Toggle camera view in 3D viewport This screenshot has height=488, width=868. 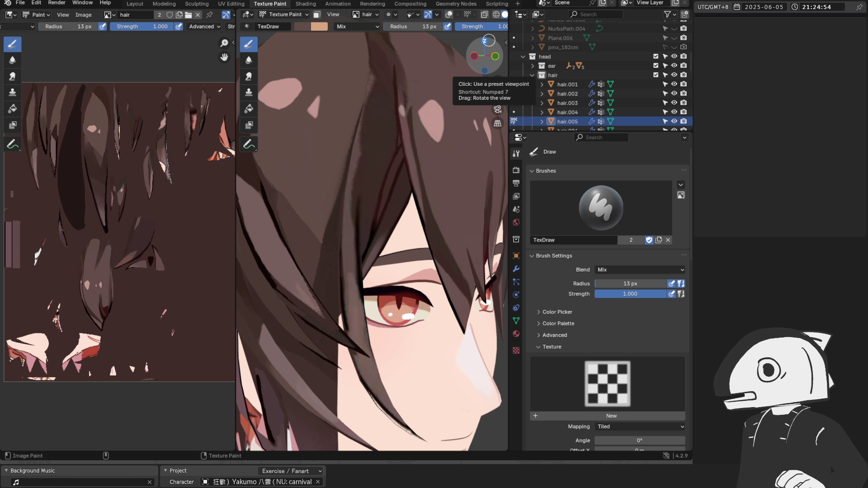tap(497, 109)
